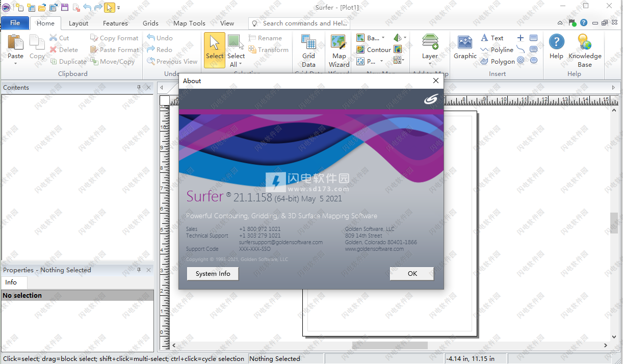This screenshot has height=364, width=623.
Task: Select the point plus symbol tool
Action: (521, 38)
